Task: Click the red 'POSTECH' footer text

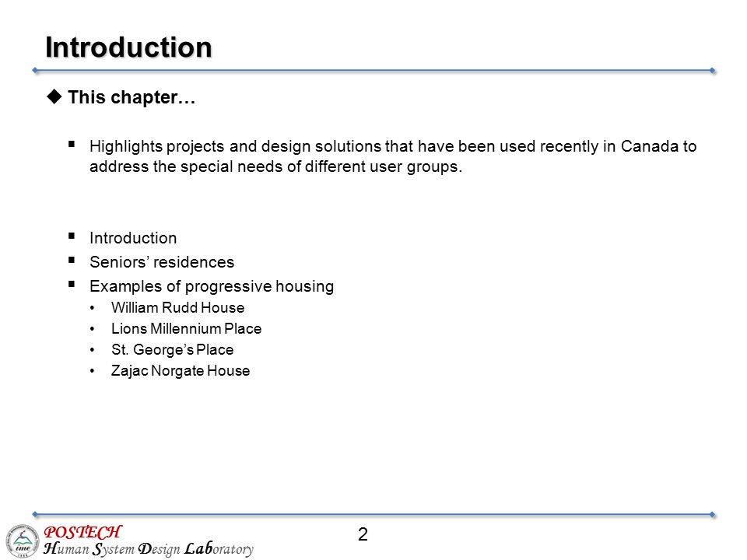Action: pos(83,532)
